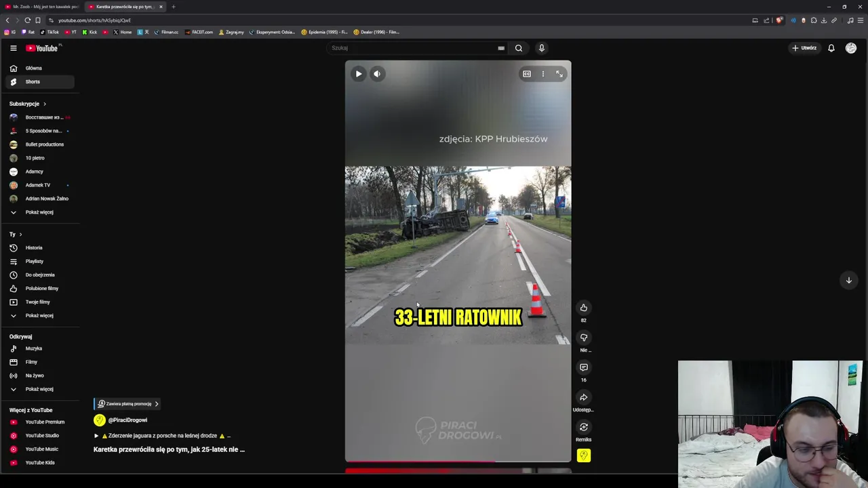Expand the Zawiera płatną promocję notice
This screenshot has height=488, width=868.
(x=127, y=404)
